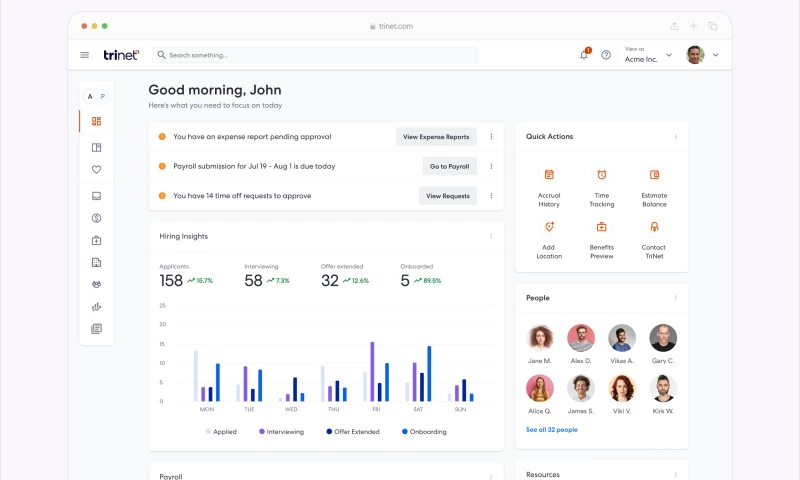Click Offer extended count 32

tap(330, 281)
